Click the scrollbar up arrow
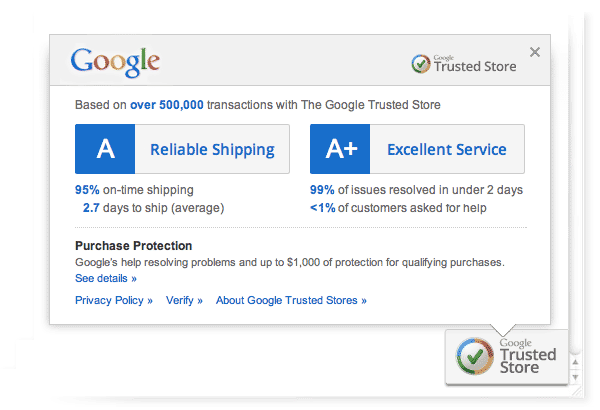The image size is (600, 410). [575, 363]
